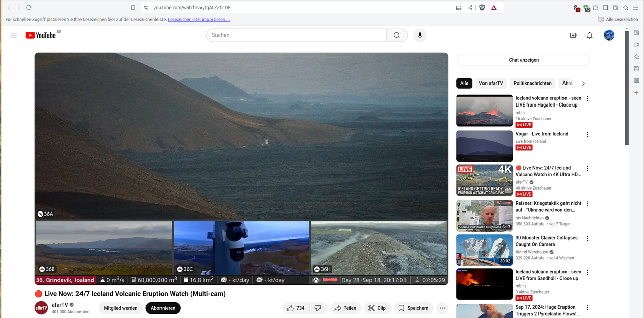Image resolution: width=644 pixels, height=318 pixels.
Task: Open the browser main menu
Action: point(636,8)
